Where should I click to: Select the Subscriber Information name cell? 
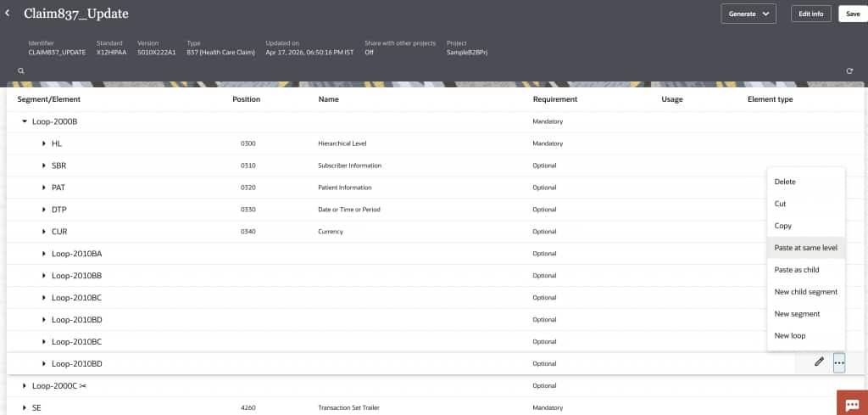[349, 165]
